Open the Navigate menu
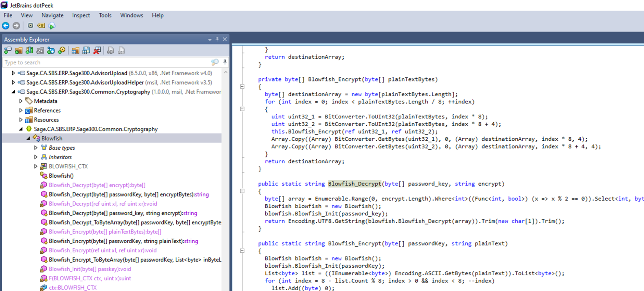This screenshot has width=644, height=291. click(52, 15)
